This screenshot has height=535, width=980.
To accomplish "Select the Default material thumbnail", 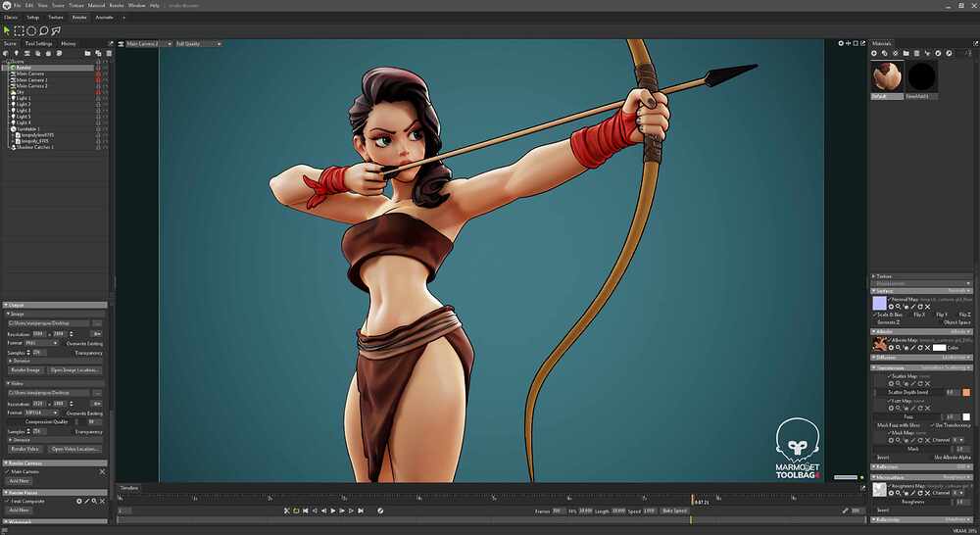I will 887,76.
